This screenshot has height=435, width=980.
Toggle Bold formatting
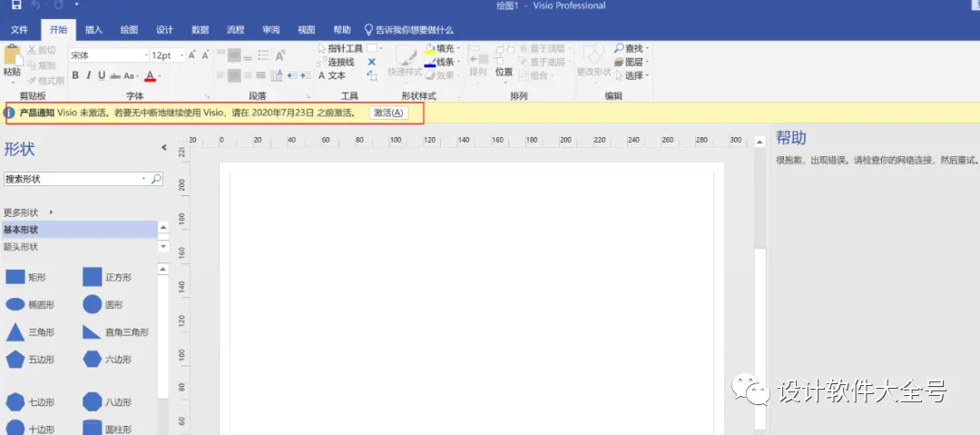pos(75,75)
